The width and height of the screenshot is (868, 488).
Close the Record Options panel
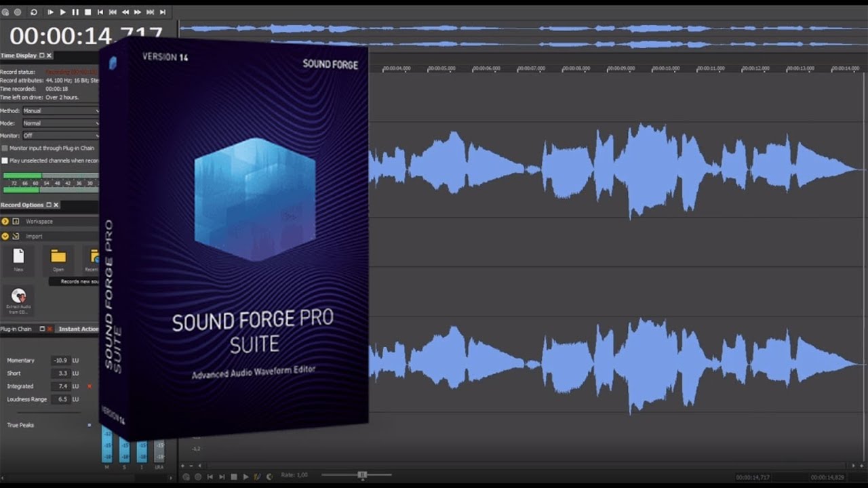tap(56, 205)
